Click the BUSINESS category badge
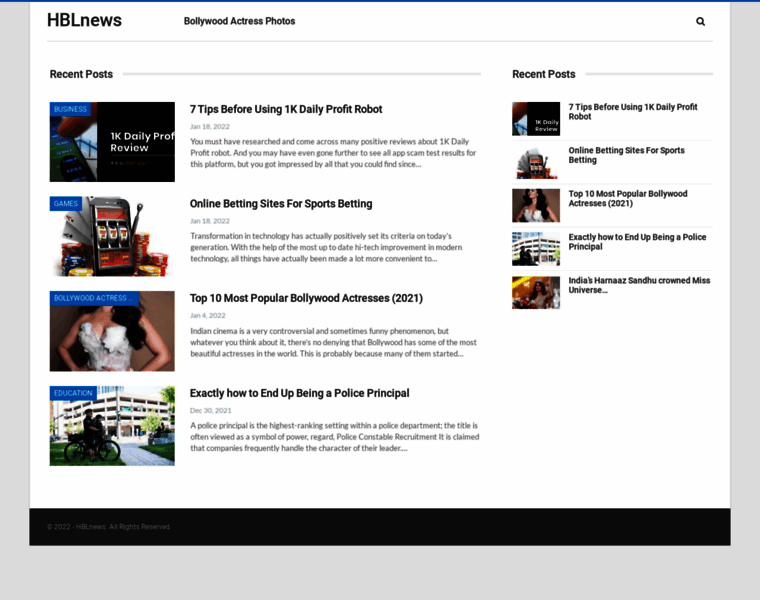Image resolution: width=760 pixels, height=600 pixels. 70,109
